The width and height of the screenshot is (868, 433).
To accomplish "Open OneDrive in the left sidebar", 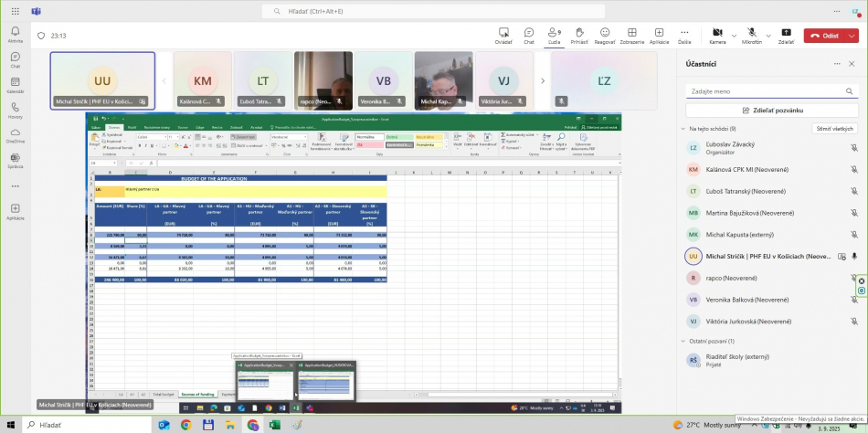I will (x=16, y=134).
